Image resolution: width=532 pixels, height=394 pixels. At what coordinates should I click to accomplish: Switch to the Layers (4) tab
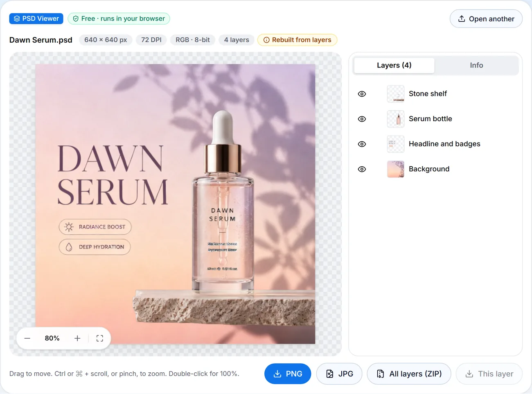click(x=394, y=66)
